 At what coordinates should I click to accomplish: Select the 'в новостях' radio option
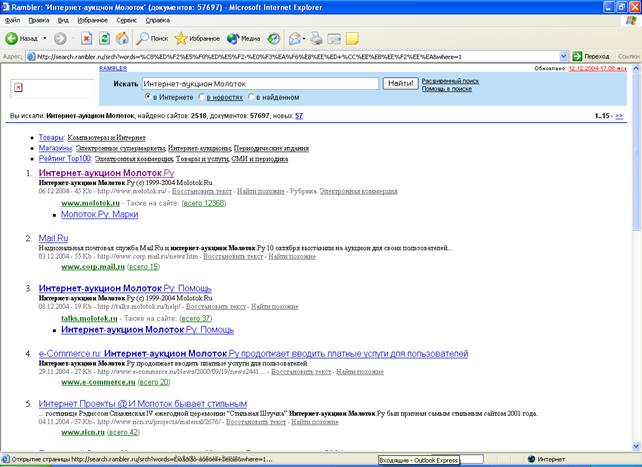coord(201,98)
